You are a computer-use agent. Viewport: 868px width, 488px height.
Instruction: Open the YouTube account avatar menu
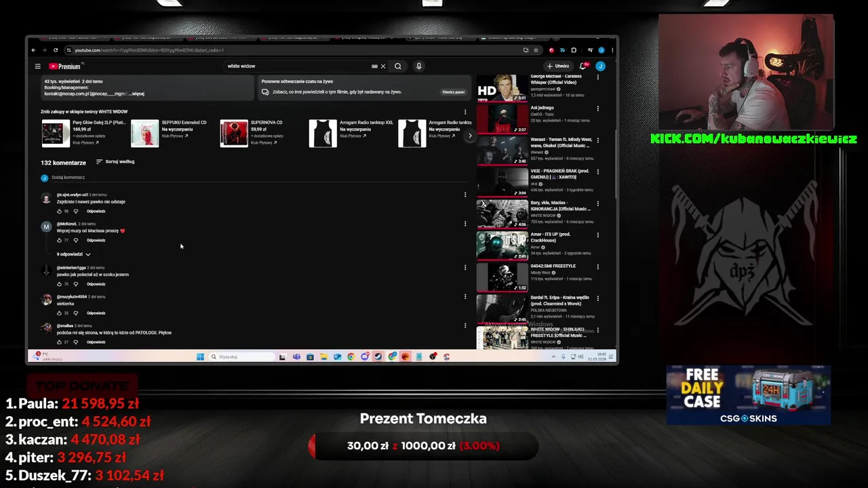point(600,66)
